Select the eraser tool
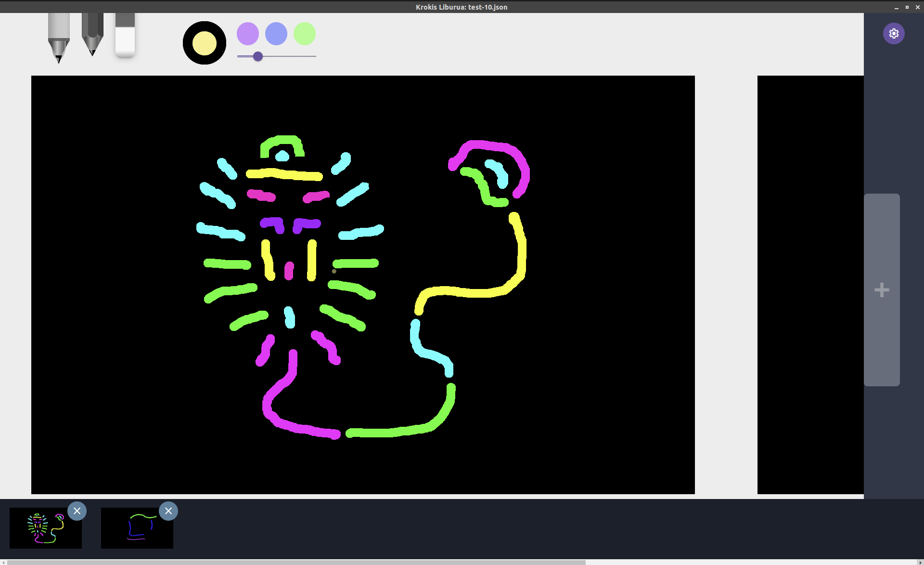The width and height of the screenshot is (924, 565). coord(125,35)
